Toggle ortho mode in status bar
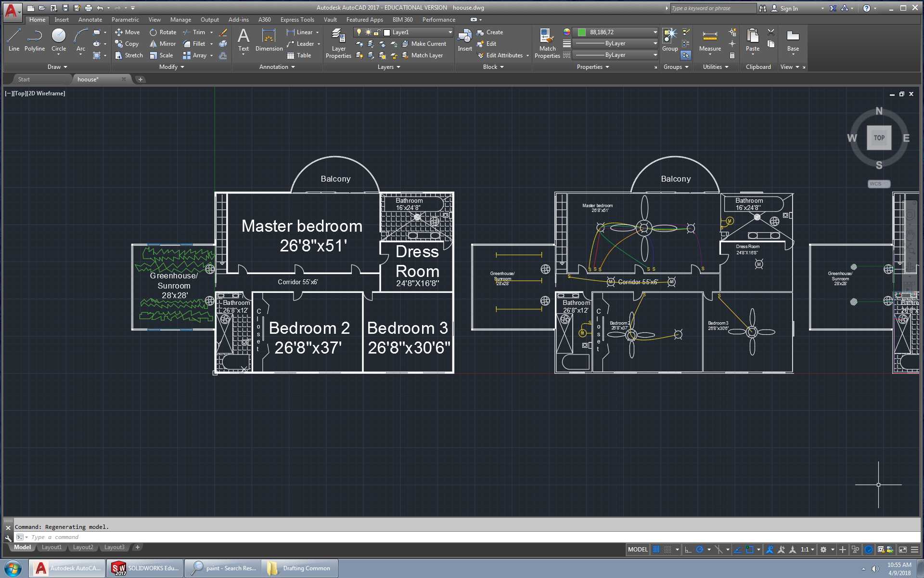 click(688, 550)
